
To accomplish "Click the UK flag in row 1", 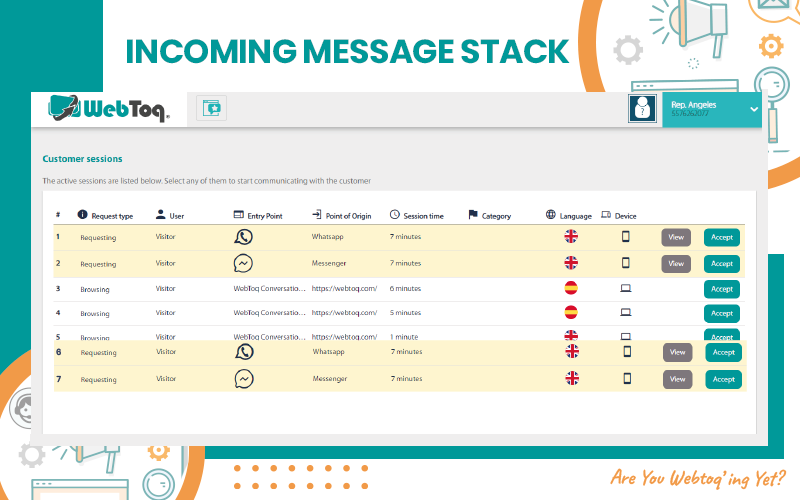I will (x=571, y=237).
